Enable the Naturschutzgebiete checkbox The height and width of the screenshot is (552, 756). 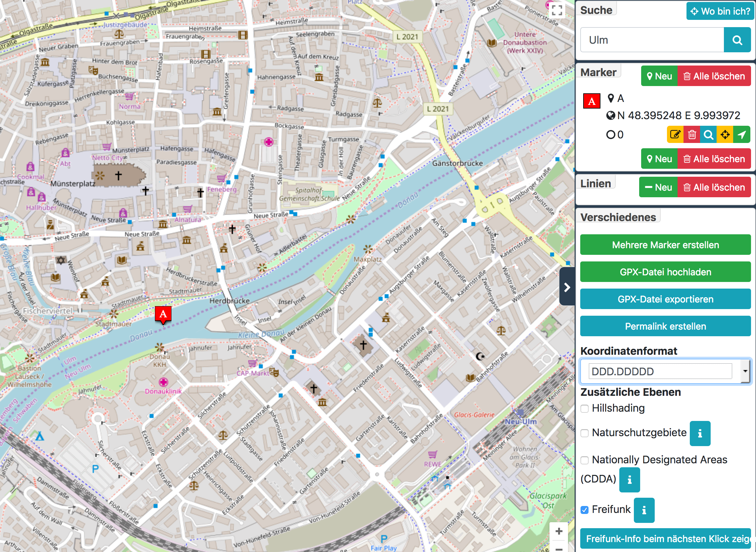[x=585, y=433]
